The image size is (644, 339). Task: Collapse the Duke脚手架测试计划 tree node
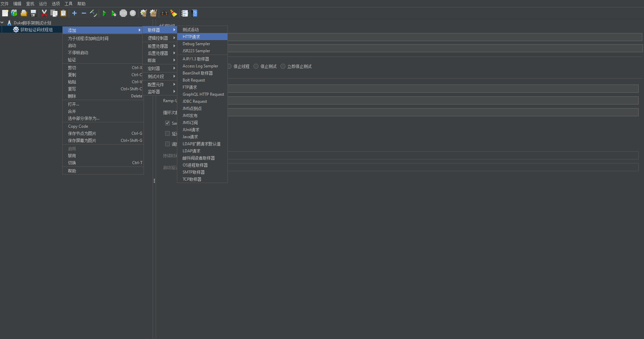coord(2,23)
